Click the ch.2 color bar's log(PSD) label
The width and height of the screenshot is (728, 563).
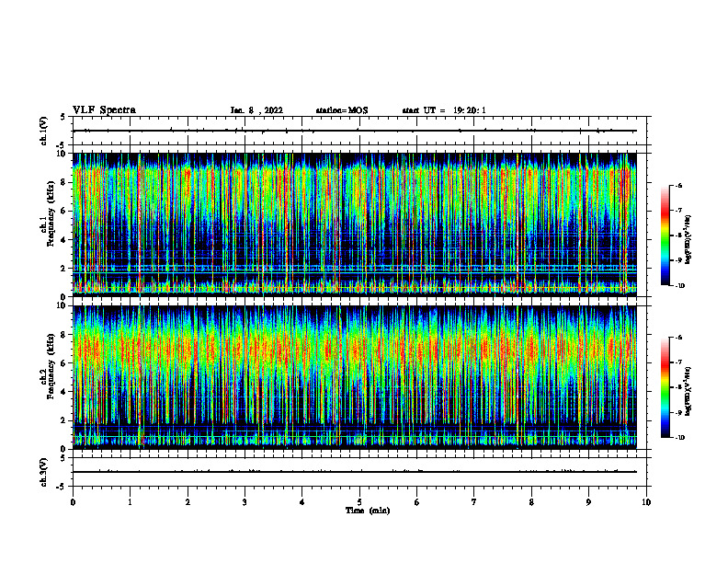tap(688, 392)
